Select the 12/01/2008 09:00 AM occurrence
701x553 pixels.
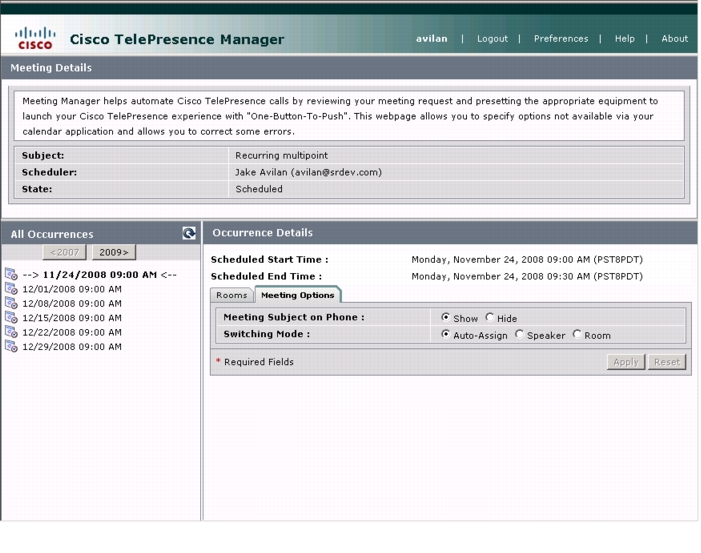[x=72, y=289]
